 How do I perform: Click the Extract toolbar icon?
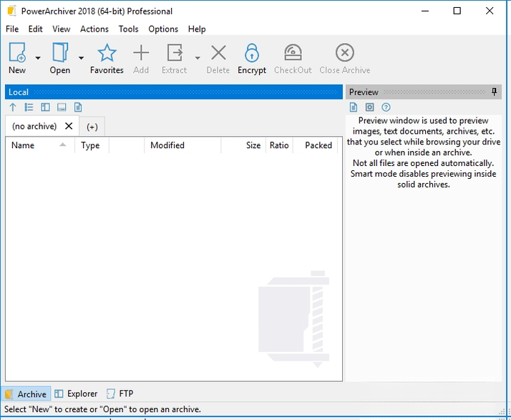[x=175, y=53]
